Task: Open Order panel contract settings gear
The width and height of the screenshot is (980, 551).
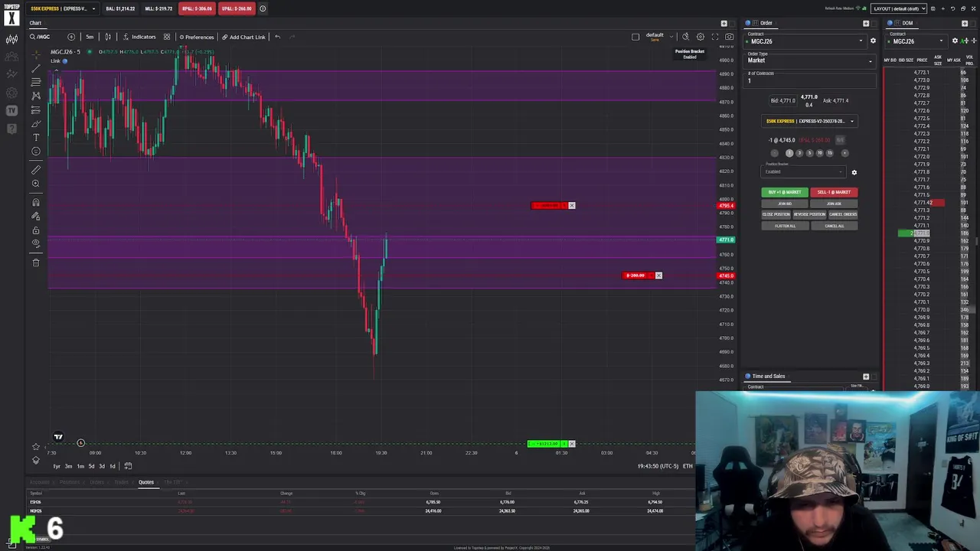Action: (873, 41)
